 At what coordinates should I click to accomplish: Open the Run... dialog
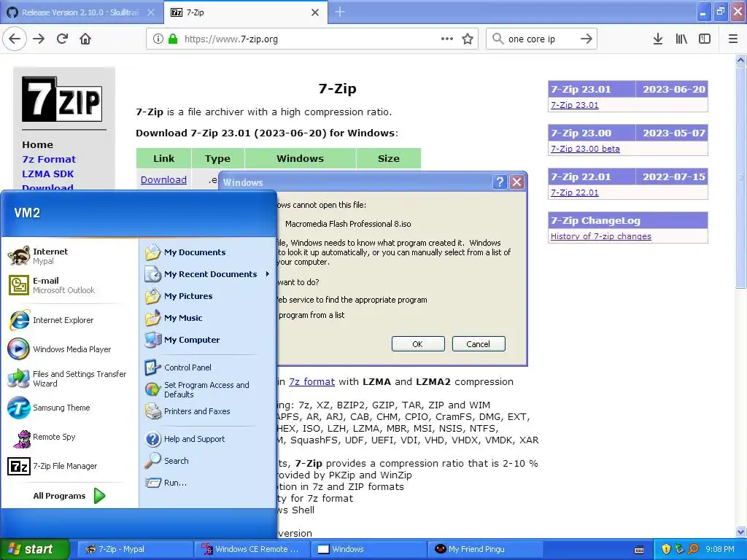(x=166, y=483)
